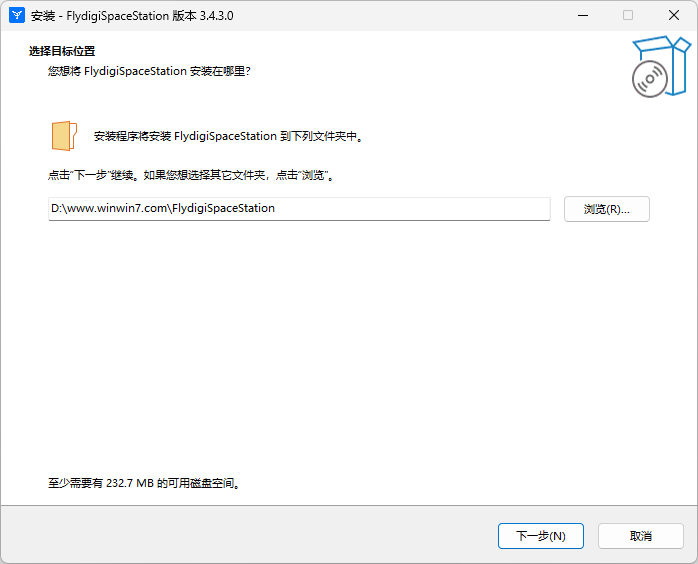
Task: Minimize the installer window
Action: coord(583,16)
